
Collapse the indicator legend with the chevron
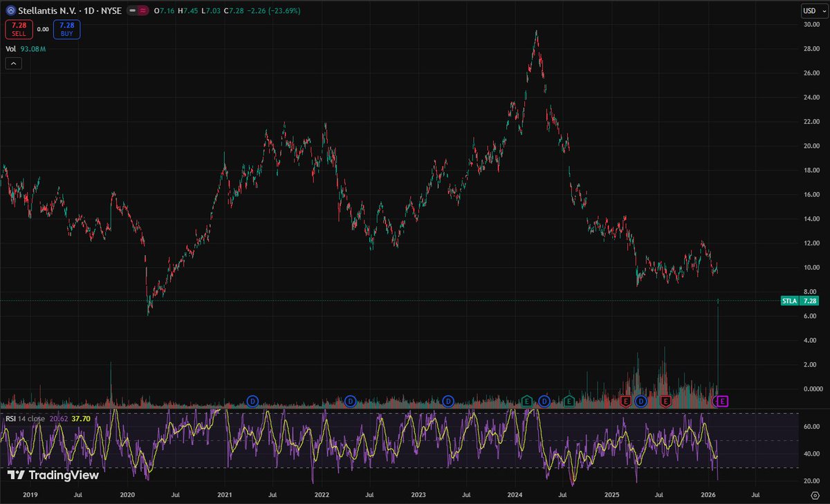tap(14, 64)
